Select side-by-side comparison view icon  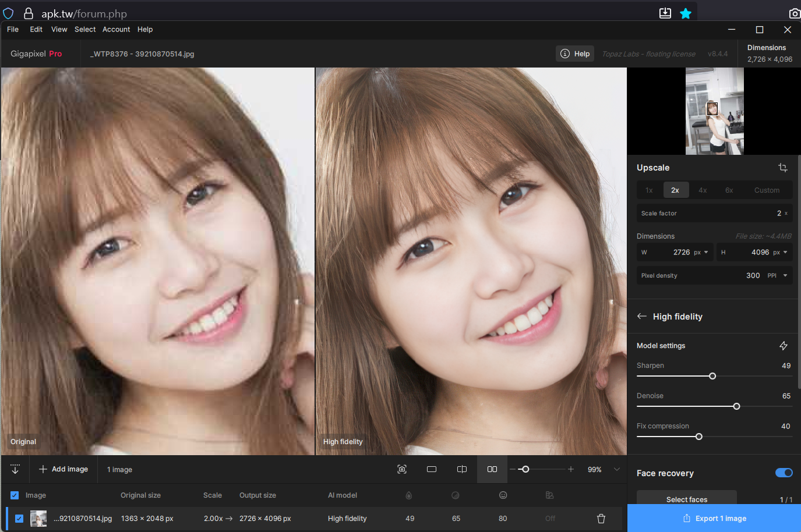(x=492, y=469)
